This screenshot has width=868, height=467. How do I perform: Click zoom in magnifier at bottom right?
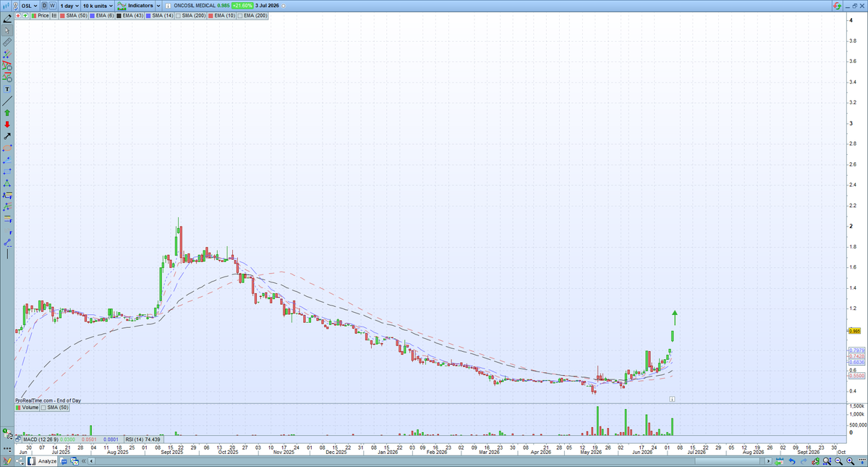850,461
